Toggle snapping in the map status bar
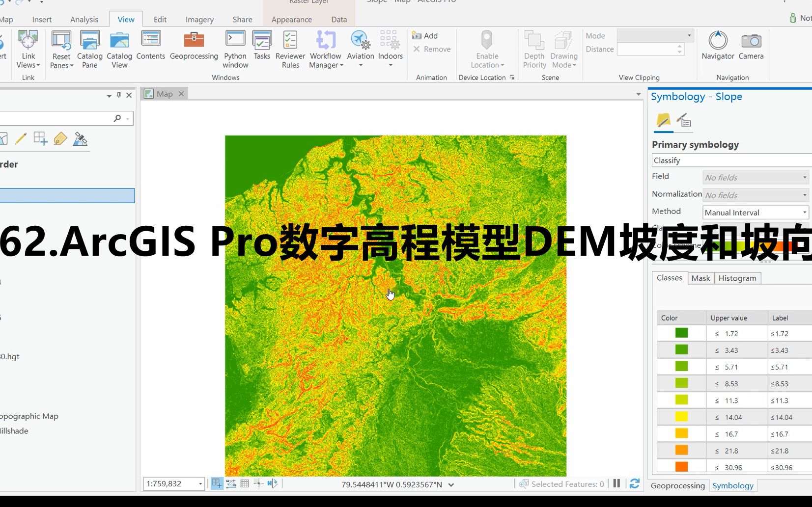This screenshot has height=507, width=812. (x=217, y=484)
